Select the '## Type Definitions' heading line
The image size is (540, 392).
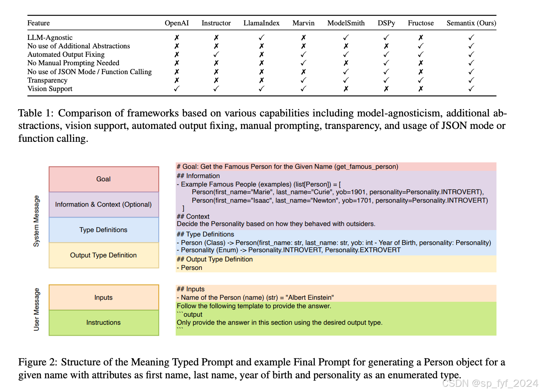coord(205,234)
